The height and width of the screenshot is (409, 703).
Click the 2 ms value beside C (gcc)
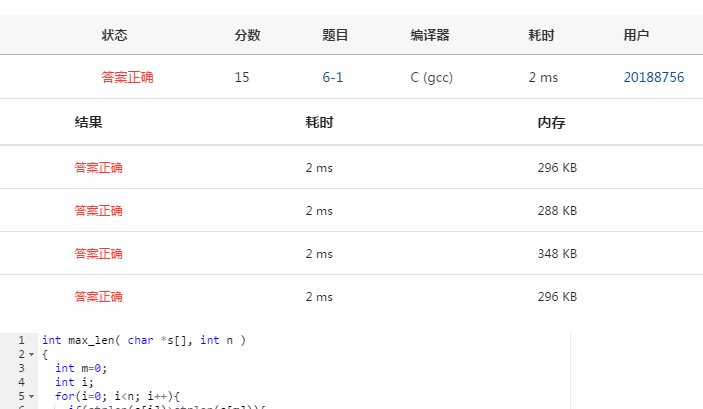click(543, 77)
